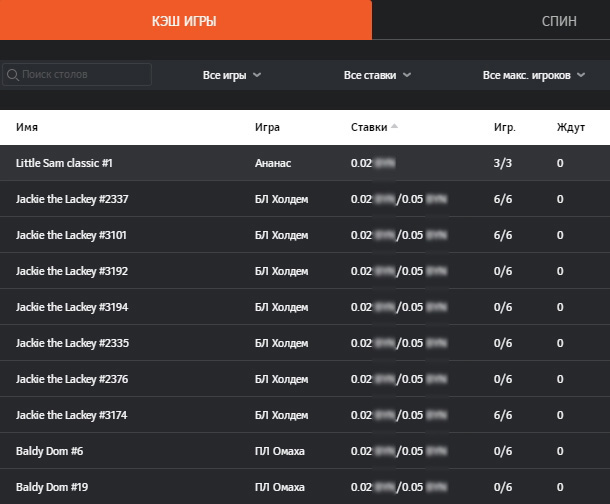This screenshot has height=504, width=610.
Task: Sort tables by Имя column header
Action: (27, 127)
